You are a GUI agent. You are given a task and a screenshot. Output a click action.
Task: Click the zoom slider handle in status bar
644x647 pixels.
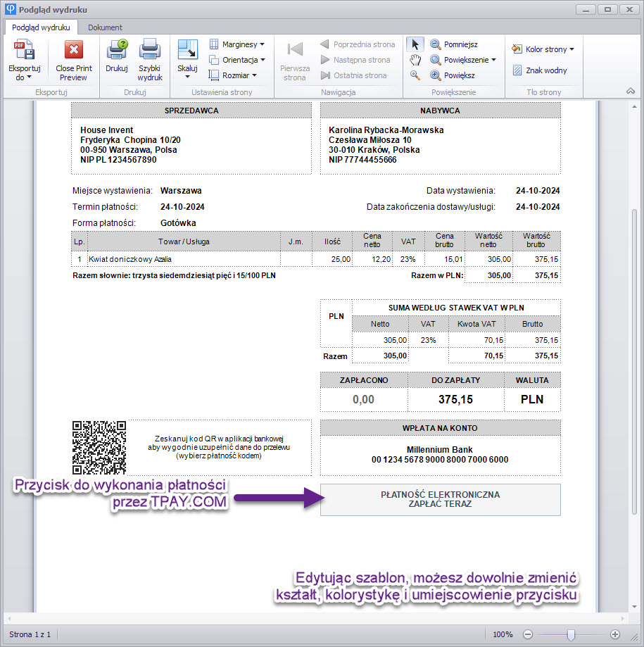571,634
